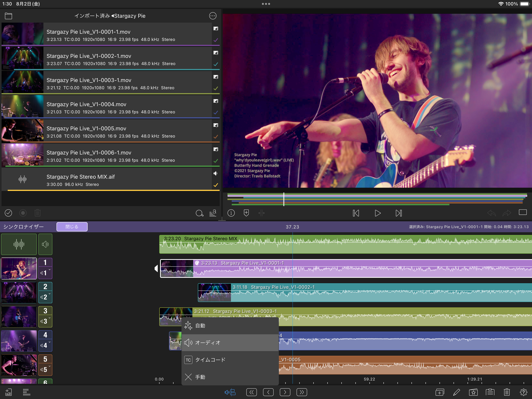This screenshot has width=532, height=399.
Task: Open the clip info icon
Action: coord(231,213)
